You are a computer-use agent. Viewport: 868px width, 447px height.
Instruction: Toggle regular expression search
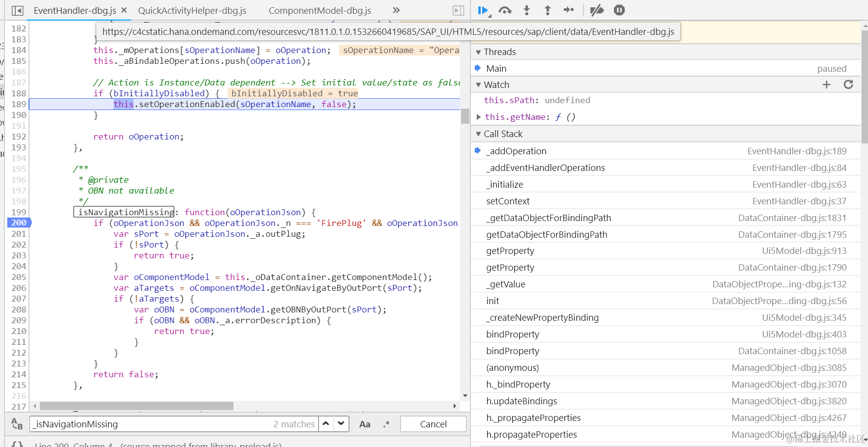386,424
